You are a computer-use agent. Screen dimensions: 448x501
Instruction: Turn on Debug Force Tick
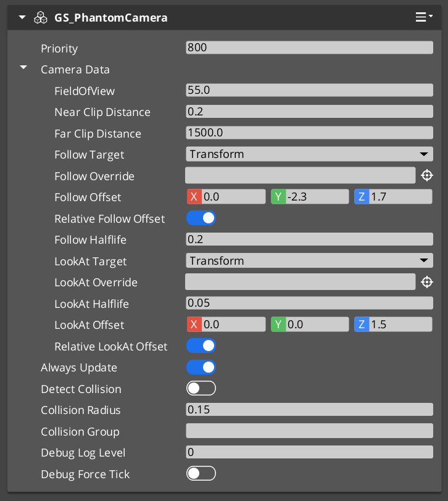click(x=201, y=473)
